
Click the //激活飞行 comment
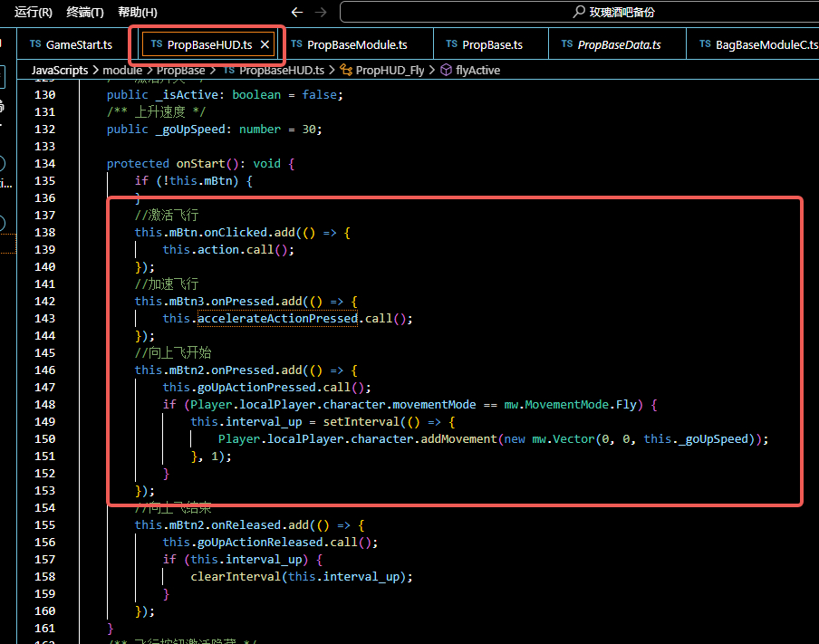(x=167, y=215)
